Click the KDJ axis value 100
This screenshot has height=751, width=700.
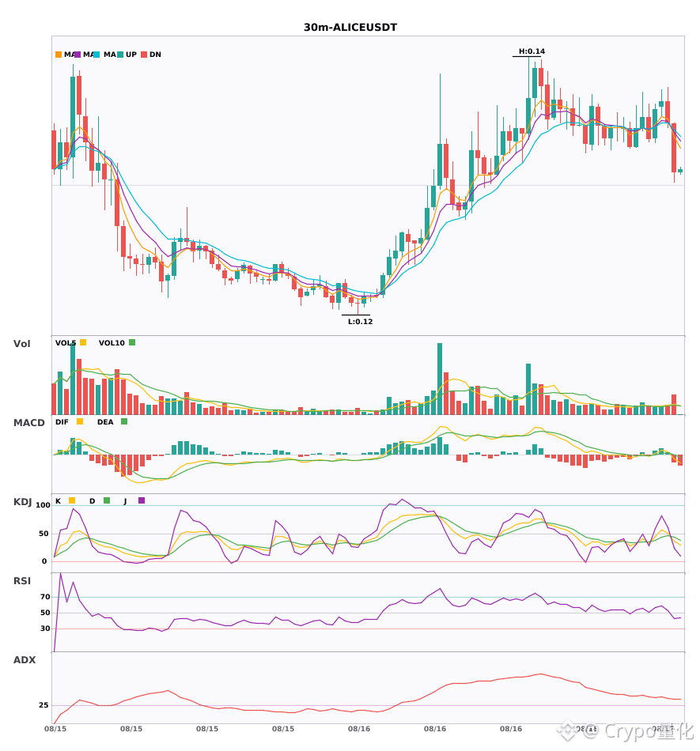43,505
